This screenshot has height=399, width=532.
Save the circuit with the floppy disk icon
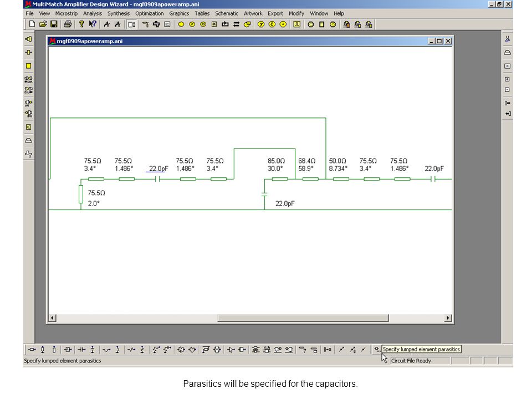tap(54, 24)
